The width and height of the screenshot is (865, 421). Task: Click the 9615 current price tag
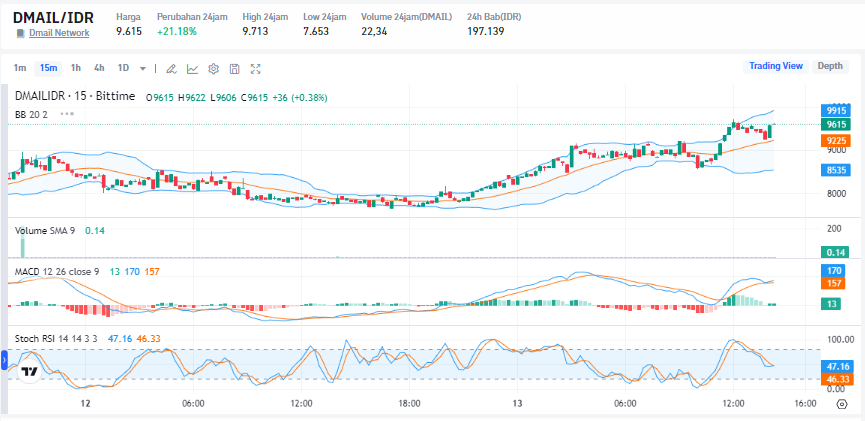click(836, 124)
